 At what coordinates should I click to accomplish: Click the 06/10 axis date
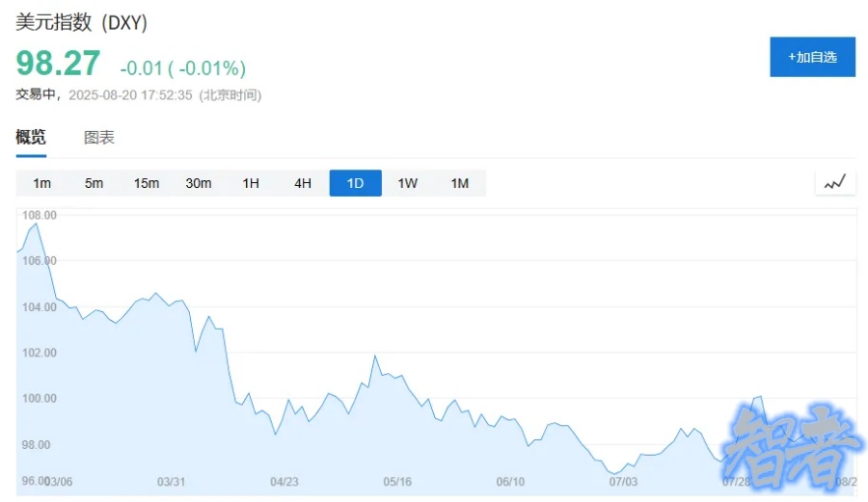click(510, 481)
